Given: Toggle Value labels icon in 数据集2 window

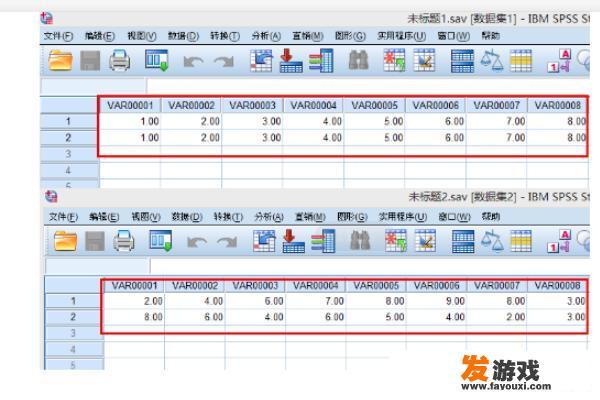Looking at the screenshot, I should tap(559, 241).
